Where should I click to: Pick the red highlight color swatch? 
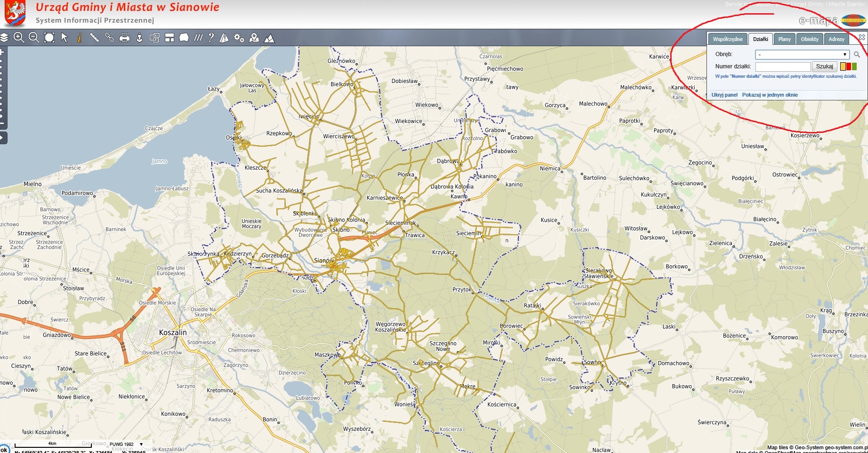[849, 66]
